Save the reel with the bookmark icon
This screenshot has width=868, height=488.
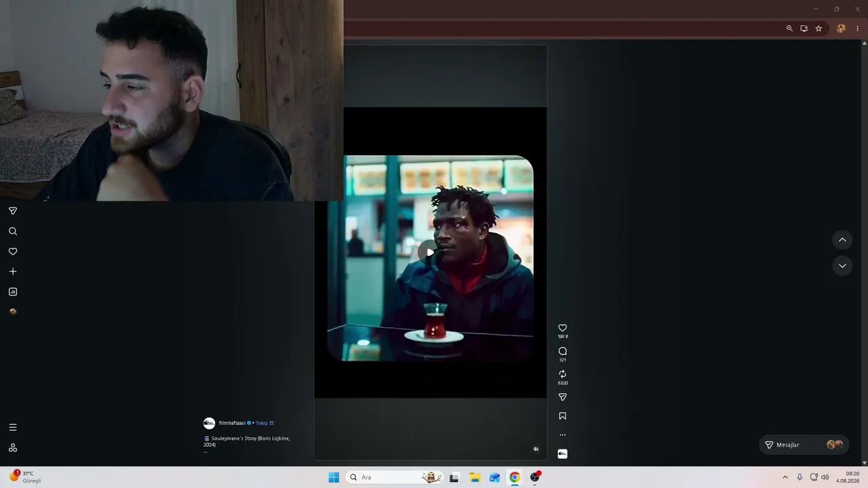pyautogui.click(x=562, y=416)
